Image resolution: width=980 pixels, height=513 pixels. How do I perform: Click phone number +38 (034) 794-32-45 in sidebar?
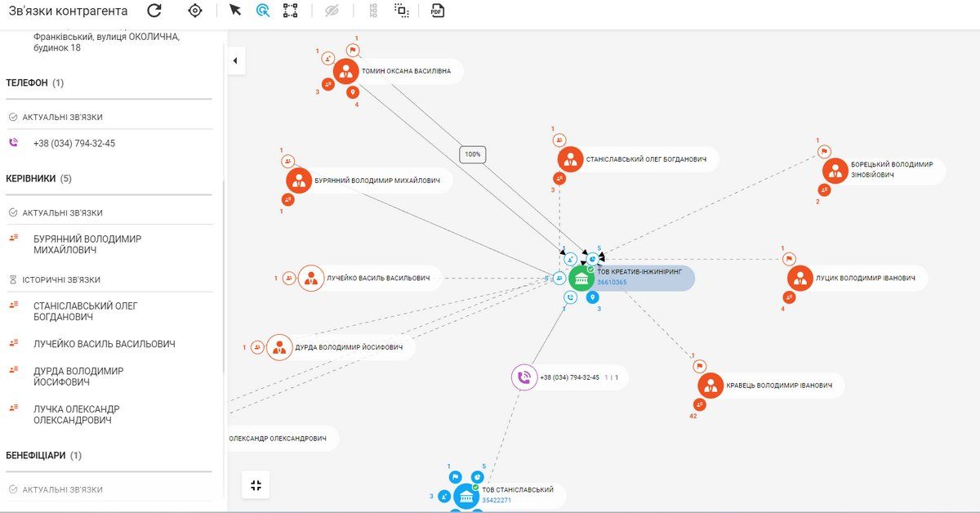coord(73,143)
